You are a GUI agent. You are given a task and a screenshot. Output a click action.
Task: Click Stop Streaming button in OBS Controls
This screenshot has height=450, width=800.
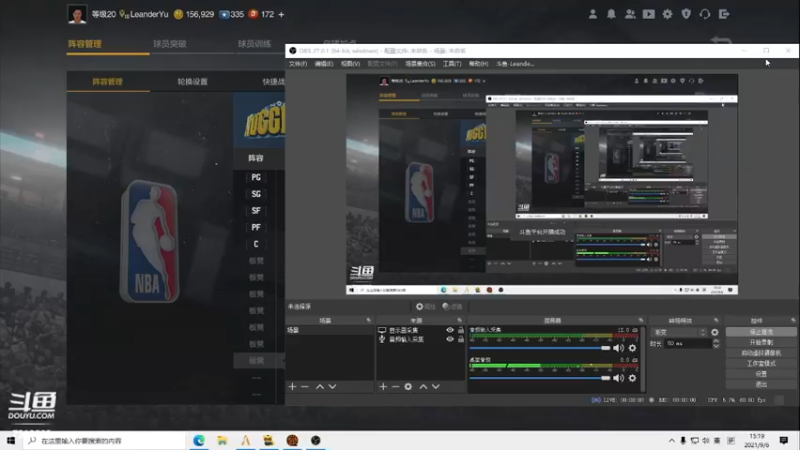coord(761,332)
